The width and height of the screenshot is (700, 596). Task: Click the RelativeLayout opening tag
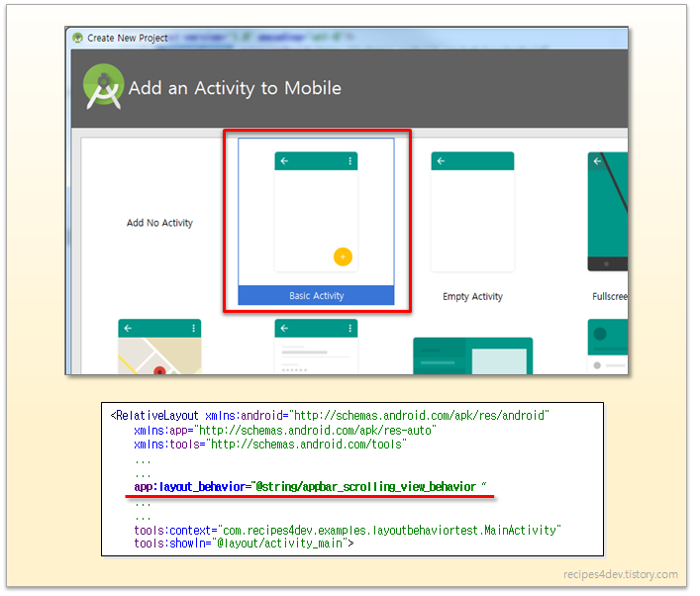click(154, 416)
